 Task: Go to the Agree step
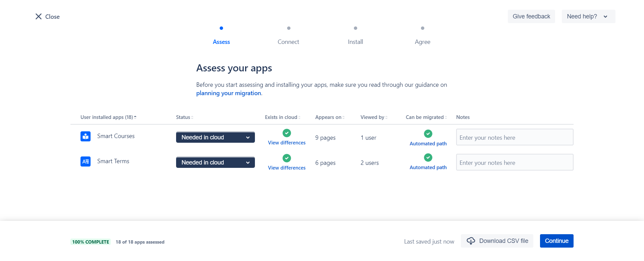(x=423, y=42)
